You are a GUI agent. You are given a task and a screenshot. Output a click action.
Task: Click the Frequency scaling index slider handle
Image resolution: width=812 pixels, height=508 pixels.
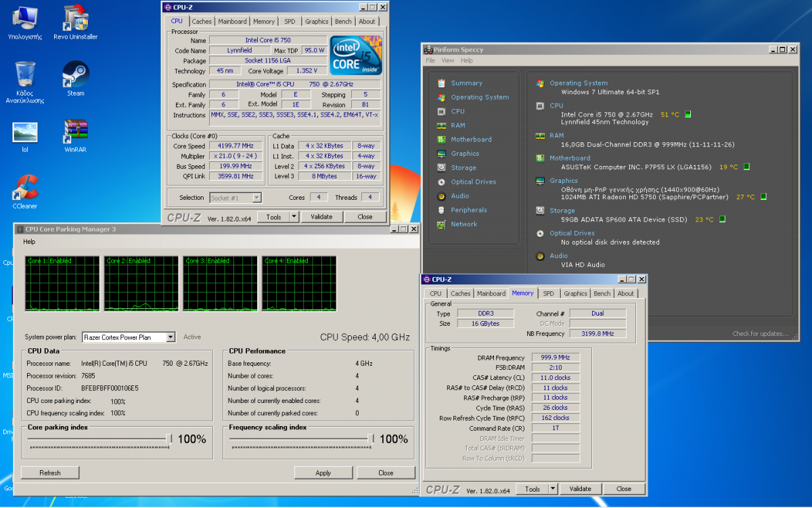[370, 439]
